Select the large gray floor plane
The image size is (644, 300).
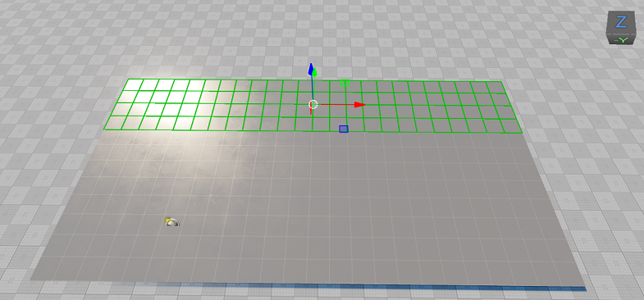point(308,205)
